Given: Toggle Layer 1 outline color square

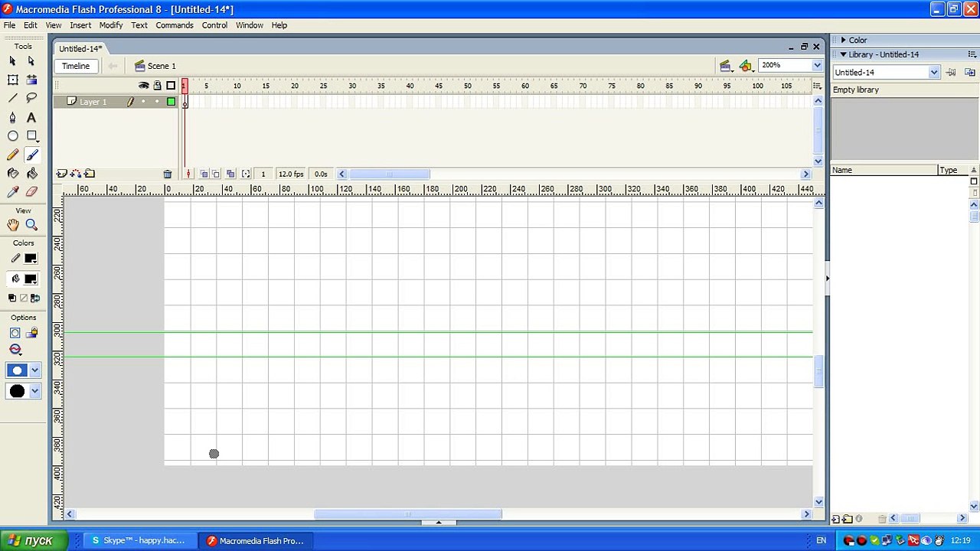Looking at the screenshot, I should [171, 102].
